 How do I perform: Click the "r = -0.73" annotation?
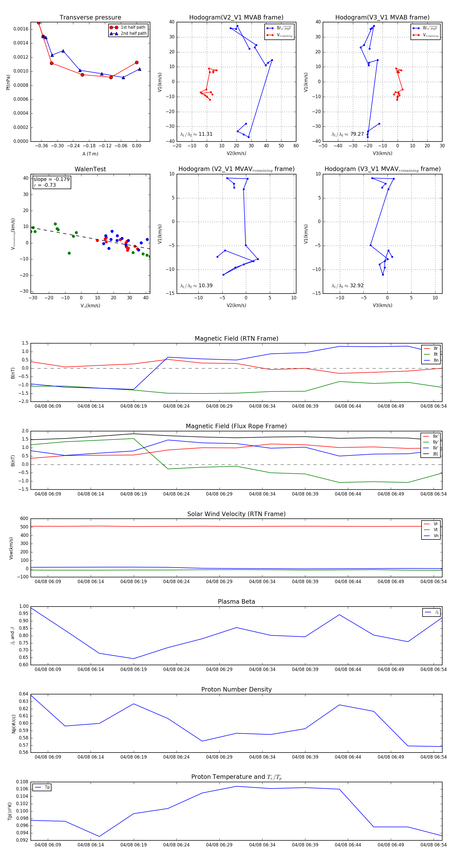(x=45, y=185)
